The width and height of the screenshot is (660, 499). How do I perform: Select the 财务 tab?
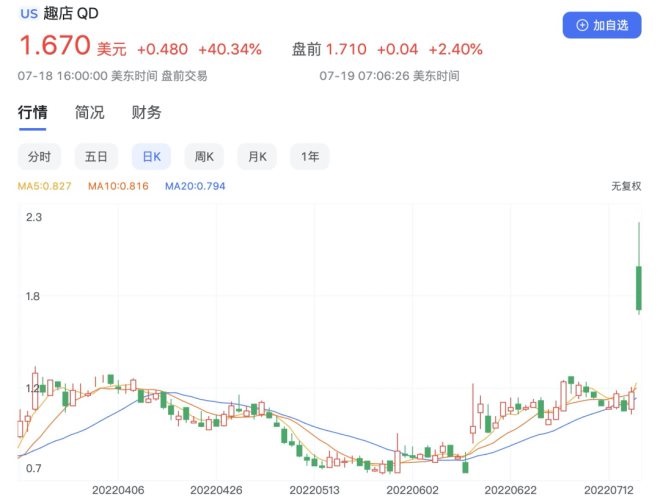[147, 112]
